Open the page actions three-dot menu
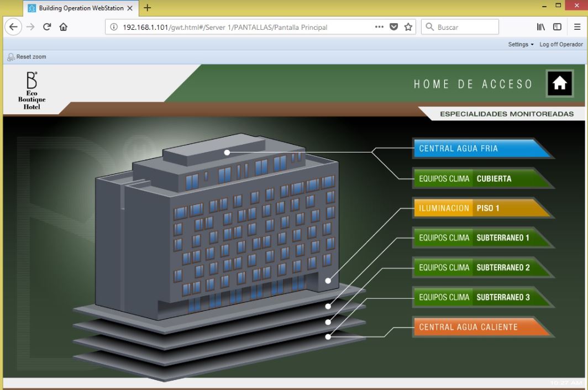The width and height of the screenshot is (588, 390). click(x=379, y=27)
